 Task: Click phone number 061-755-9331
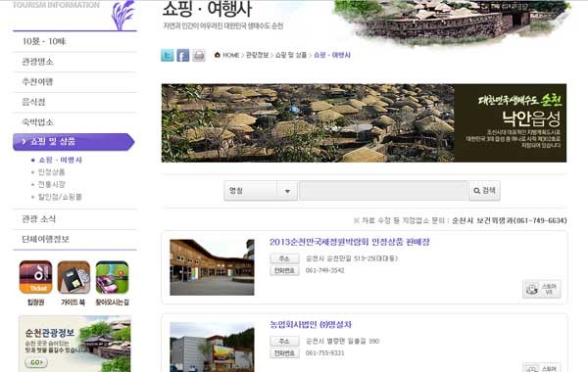click(324, 352)
